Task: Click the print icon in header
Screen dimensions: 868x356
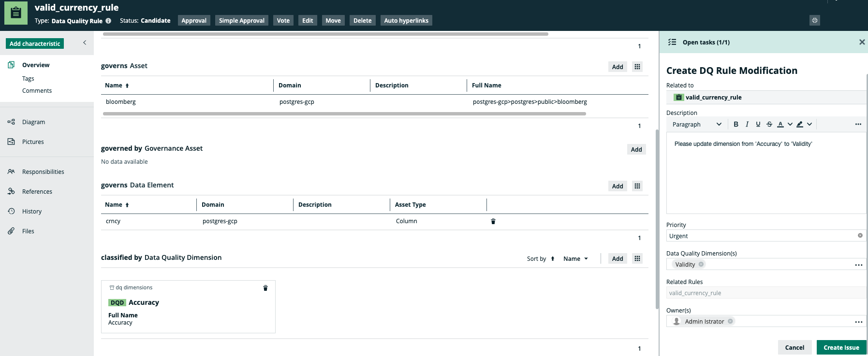Action: click(815, 20)
